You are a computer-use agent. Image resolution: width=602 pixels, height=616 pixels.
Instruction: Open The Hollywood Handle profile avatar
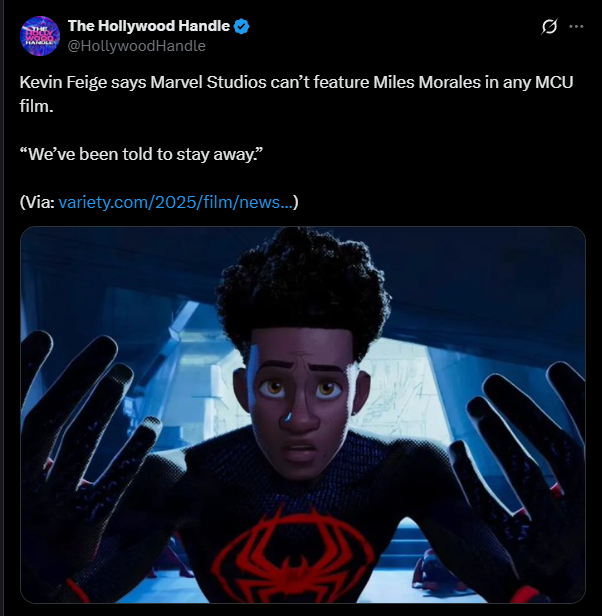(x=40, y=36)
